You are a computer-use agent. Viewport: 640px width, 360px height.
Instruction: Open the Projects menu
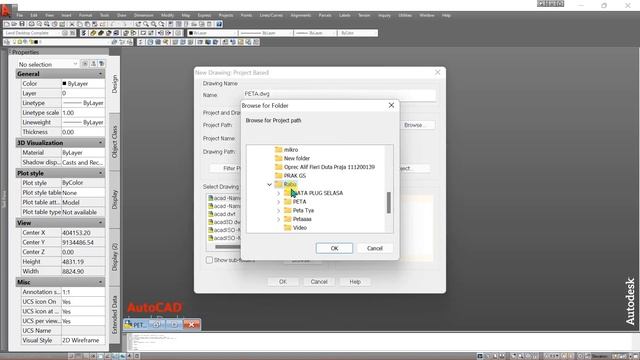226,15
